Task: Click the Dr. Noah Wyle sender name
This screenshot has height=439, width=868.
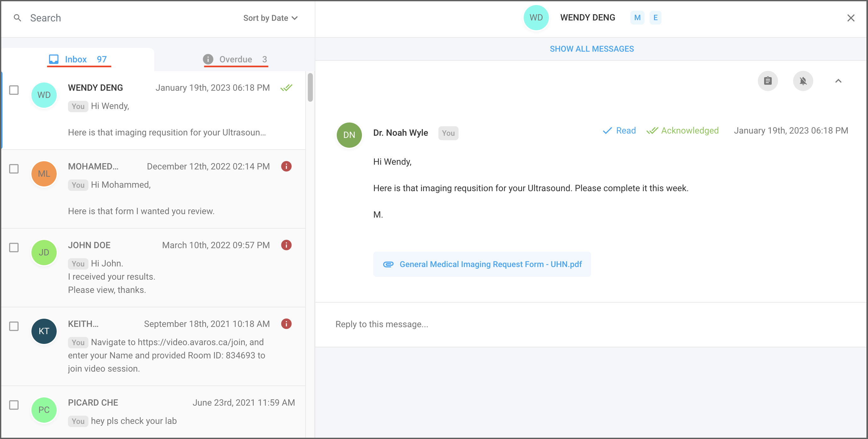Action: pos(400,133)
